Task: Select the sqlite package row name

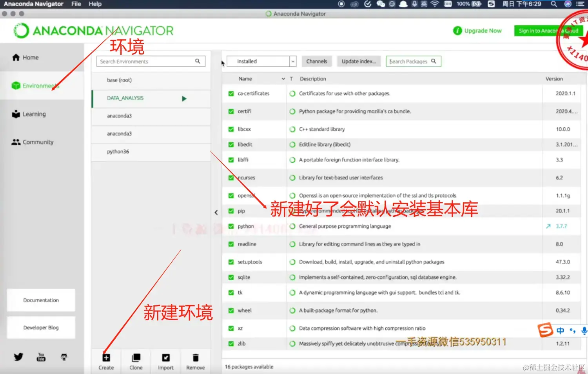Action: point(244,277)
